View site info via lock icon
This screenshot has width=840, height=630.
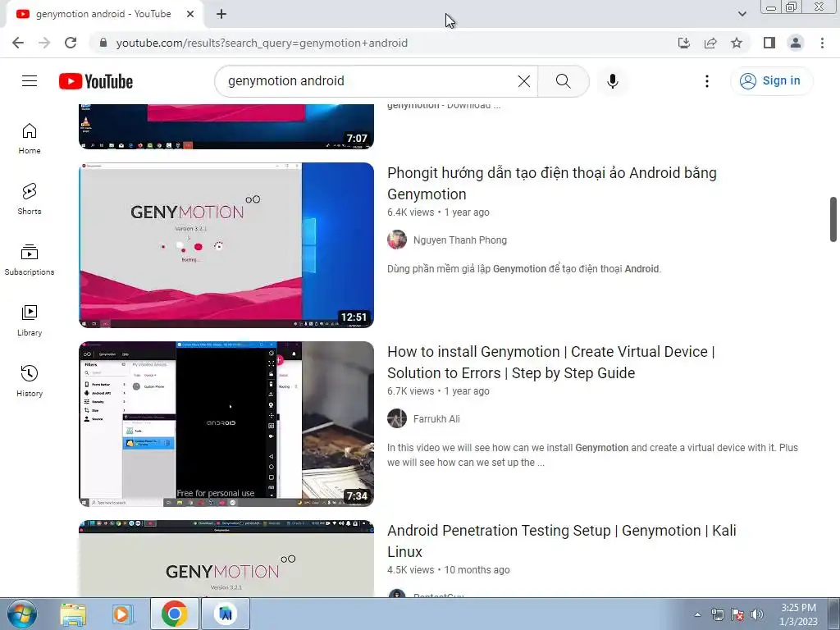103,43
